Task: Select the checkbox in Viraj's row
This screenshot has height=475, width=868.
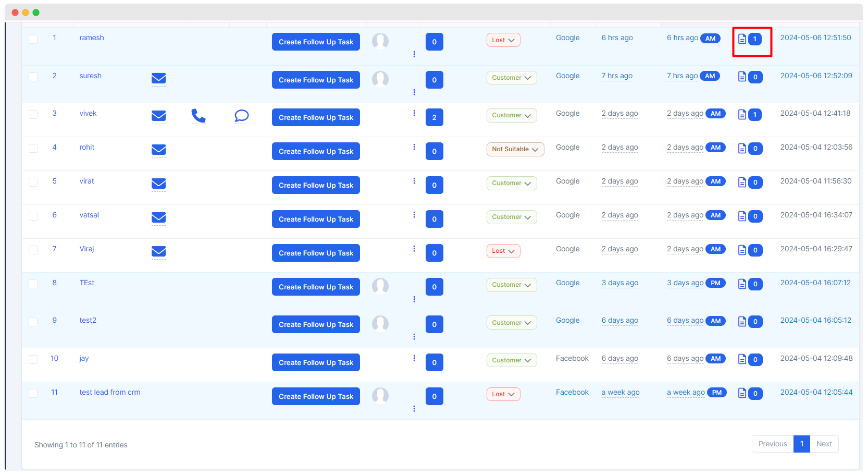Action: tap(33, 250)
